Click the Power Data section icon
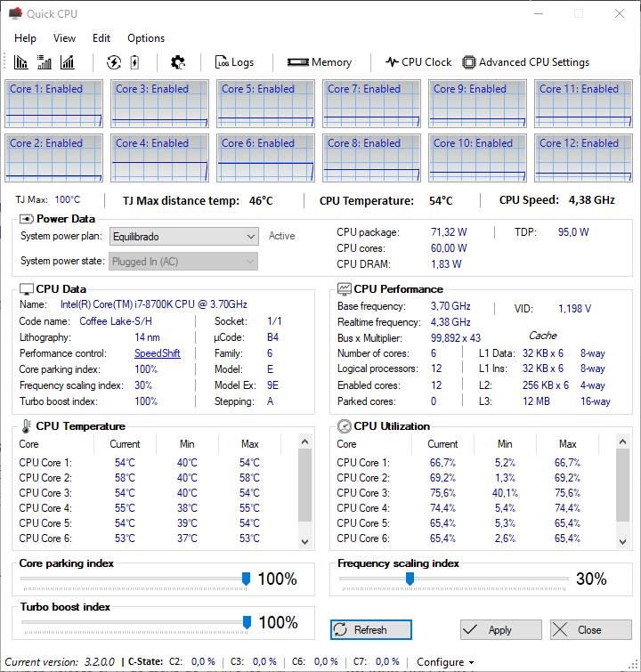 27,219
